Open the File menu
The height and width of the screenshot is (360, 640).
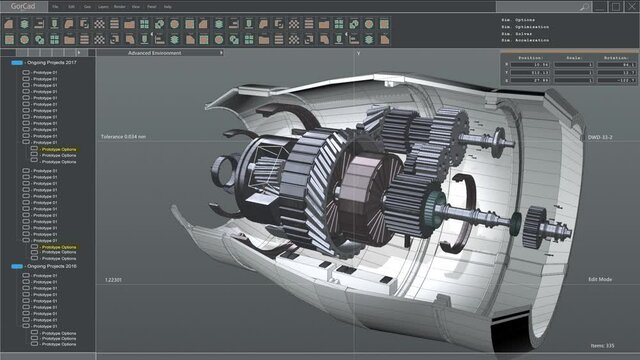(55, 7)
